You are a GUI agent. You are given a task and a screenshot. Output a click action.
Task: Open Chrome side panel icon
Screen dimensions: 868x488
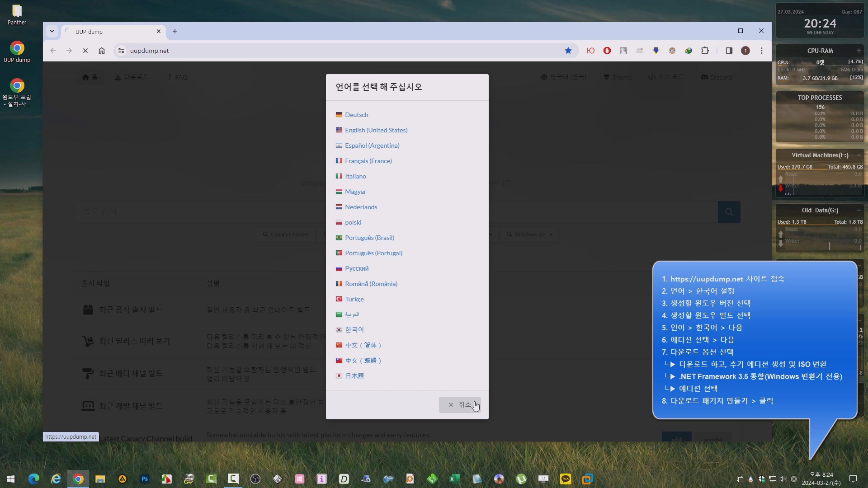click(x=729, y=51)
